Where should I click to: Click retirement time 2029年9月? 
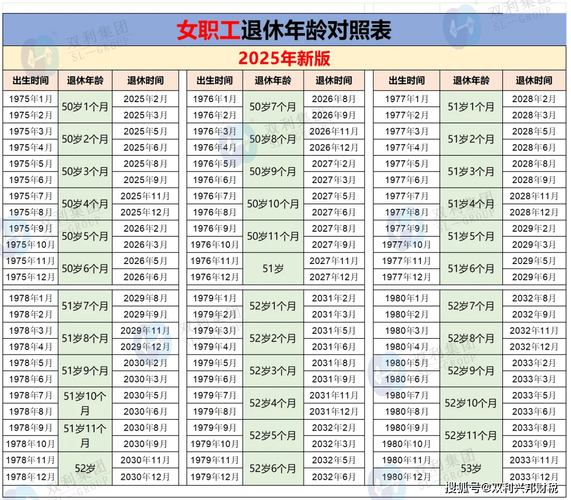pyautogui.click(x=145, y=314)
